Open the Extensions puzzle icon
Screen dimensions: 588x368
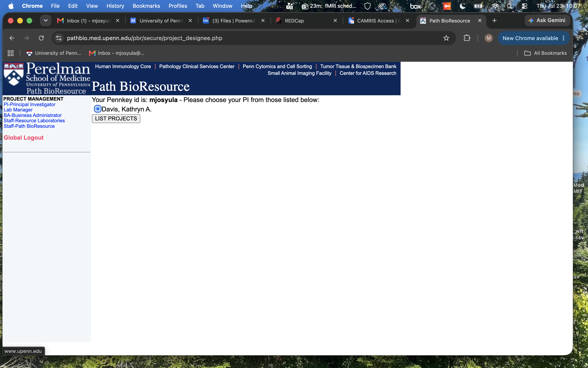pyautogui.click(x=467, y=38)
